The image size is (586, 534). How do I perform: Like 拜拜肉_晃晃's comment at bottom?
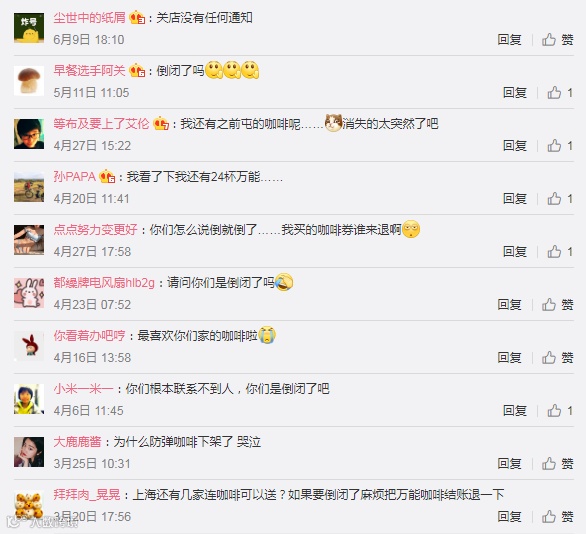coord(557,517)
